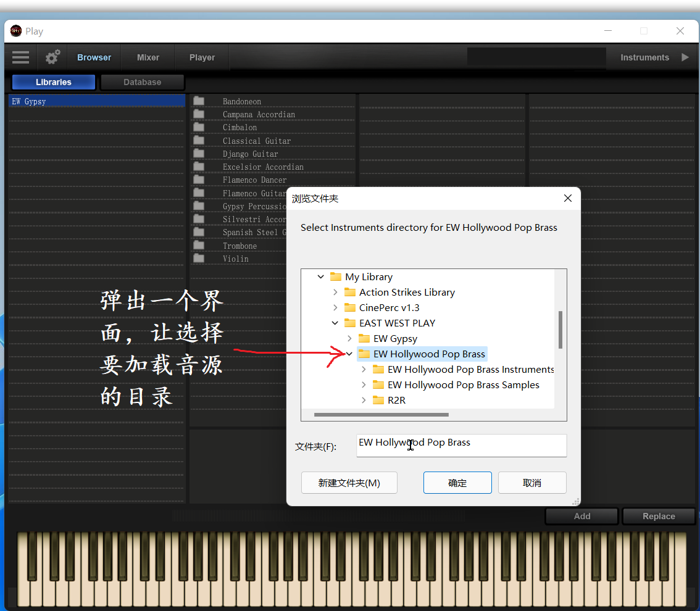Click the Instruments play arrow icon
Viewport: 700px width, 611px height.
[685, 57]
